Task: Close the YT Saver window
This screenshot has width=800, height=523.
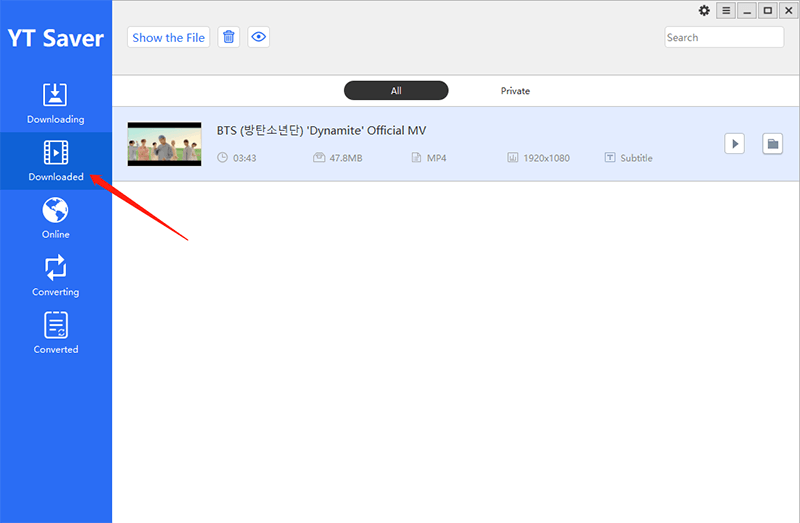Action: [788, 11]
